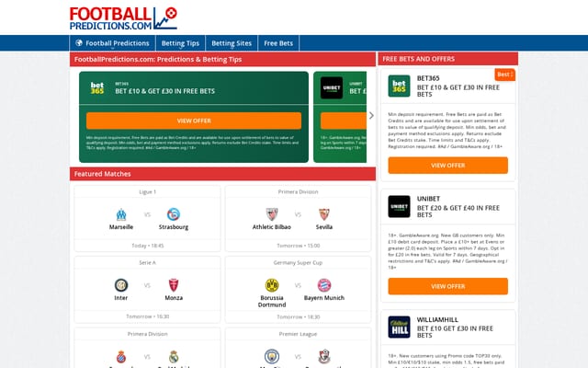Click the orange Best badge on BET365
This screenshot has height=368, width=588.
pyautogui.click(x=504, y=75)
